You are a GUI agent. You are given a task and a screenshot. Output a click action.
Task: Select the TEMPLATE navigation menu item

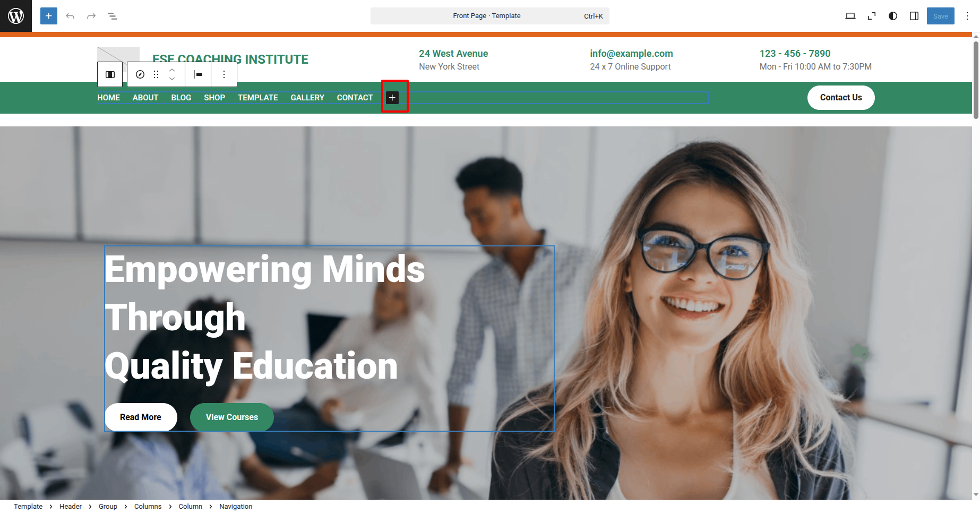coord(258,98)
